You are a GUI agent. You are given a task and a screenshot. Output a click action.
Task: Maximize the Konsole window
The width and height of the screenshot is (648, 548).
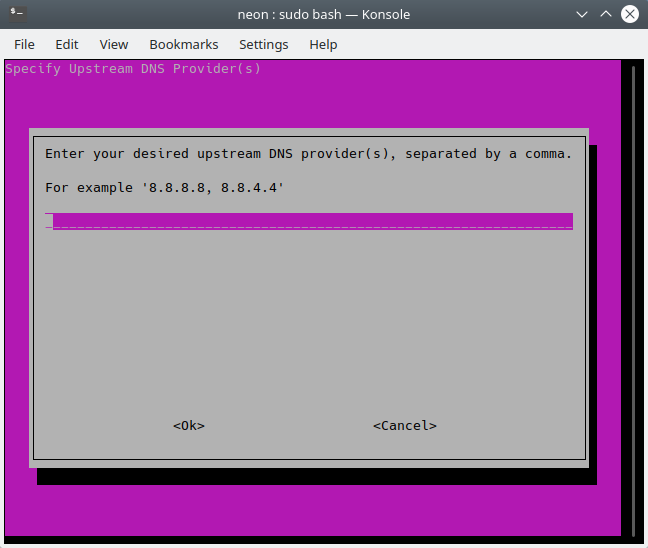(606, 14)
